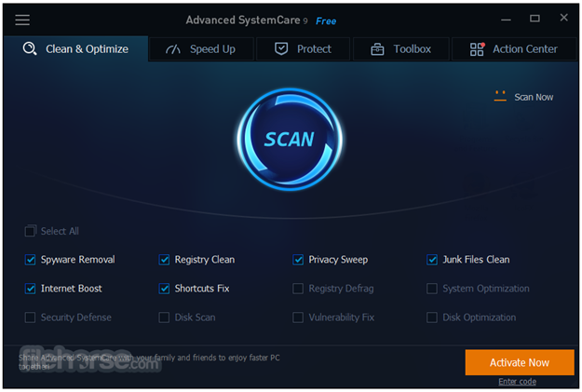Minimize the Advanced SystemCare window
Screen dimensions: 582x392
click(x=506, y=19)
